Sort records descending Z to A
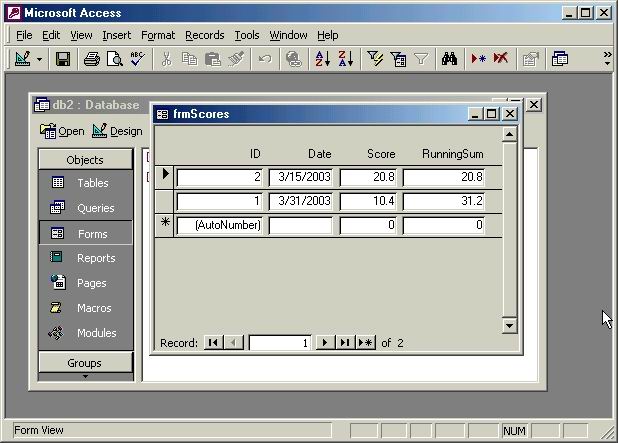The width and height of the screenshot is (618, 443). (x=346, y=59)
